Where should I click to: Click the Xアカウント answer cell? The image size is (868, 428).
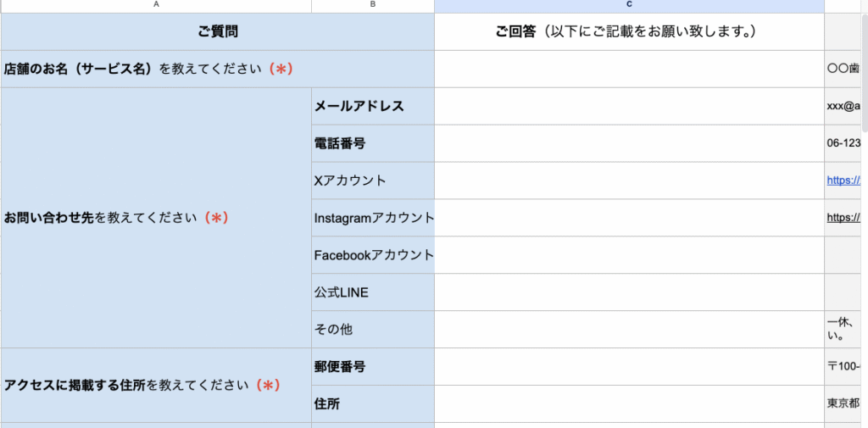[629, 181]
